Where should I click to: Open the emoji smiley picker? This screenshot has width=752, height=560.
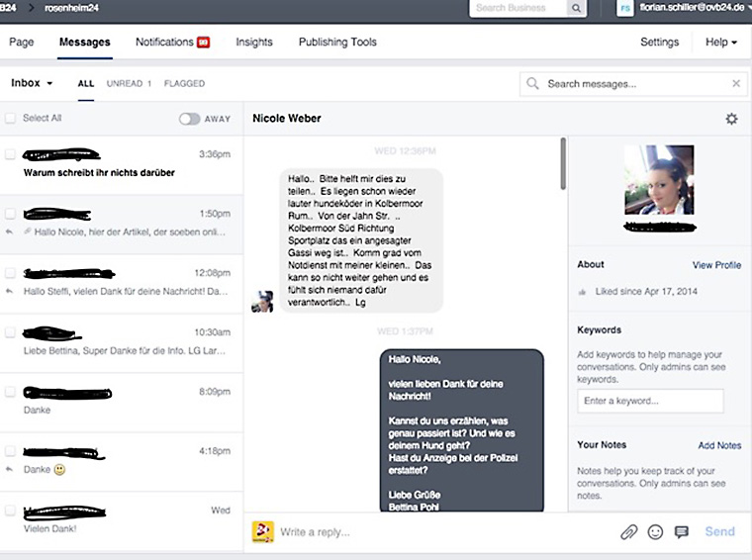655,531
